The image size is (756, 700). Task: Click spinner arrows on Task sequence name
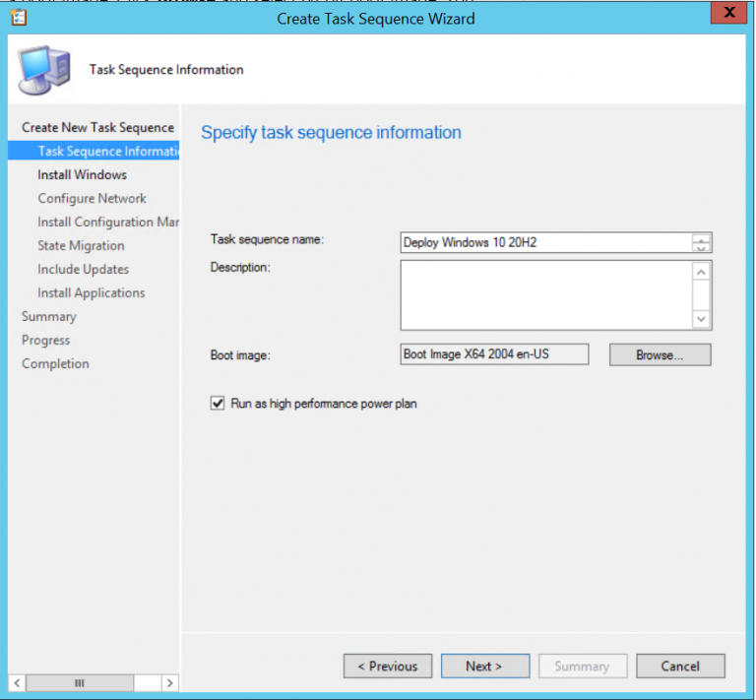(701, 243)
